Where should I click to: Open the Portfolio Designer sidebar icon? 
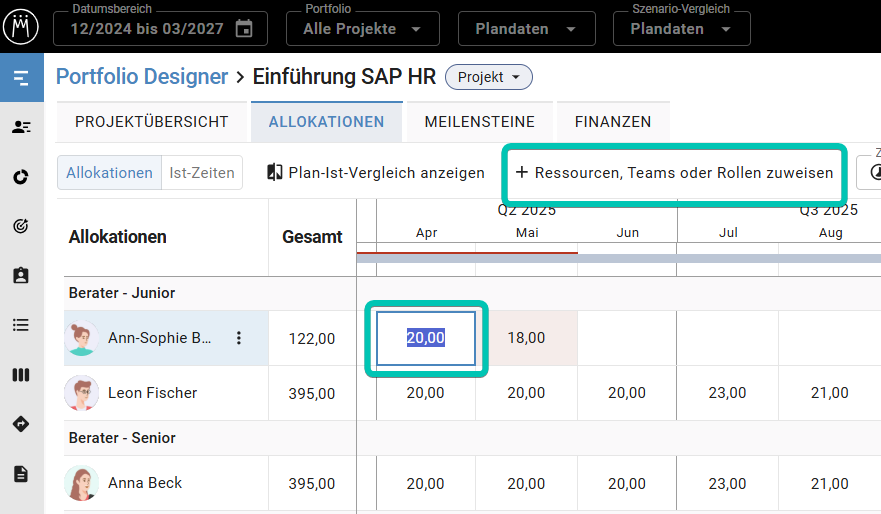tap(21, 78)
